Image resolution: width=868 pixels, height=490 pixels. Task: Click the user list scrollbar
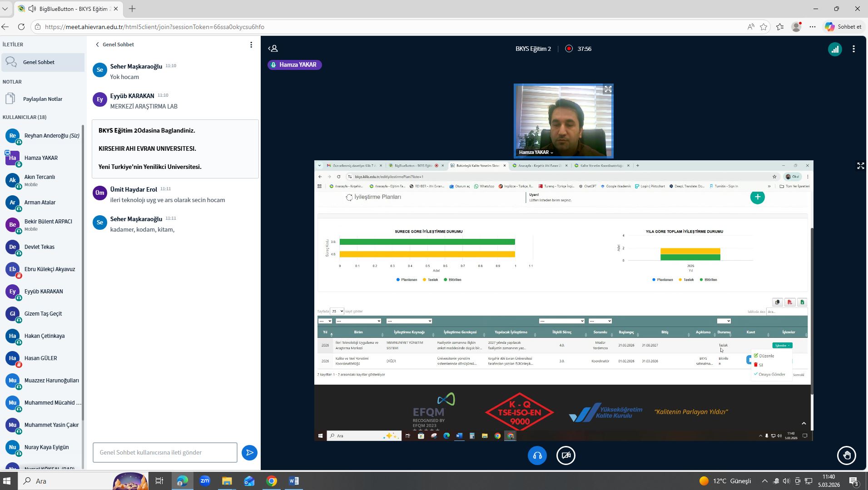(x=83, y=272)
